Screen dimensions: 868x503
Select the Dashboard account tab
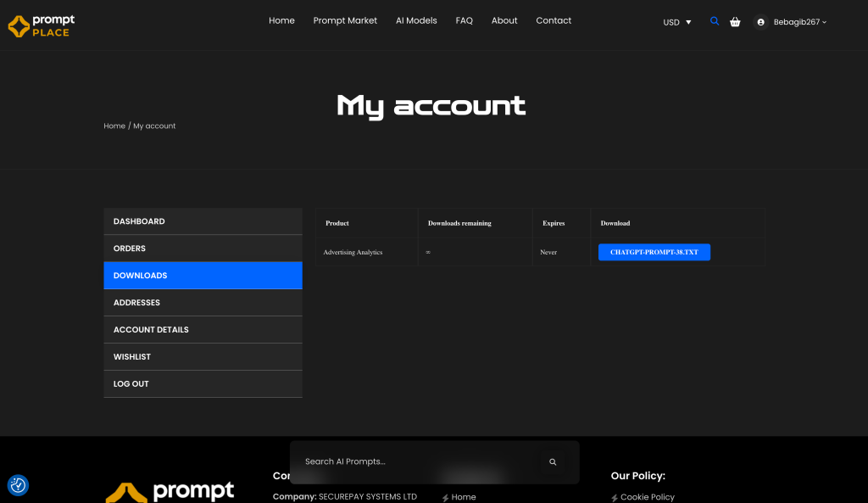point(203,221)
